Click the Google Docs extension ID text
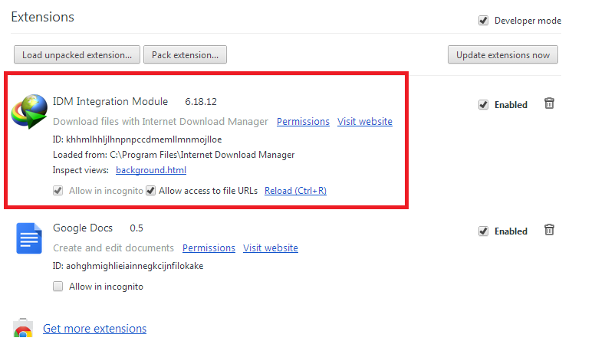Viewport: 595px width, 364px height. click(128, 266)
